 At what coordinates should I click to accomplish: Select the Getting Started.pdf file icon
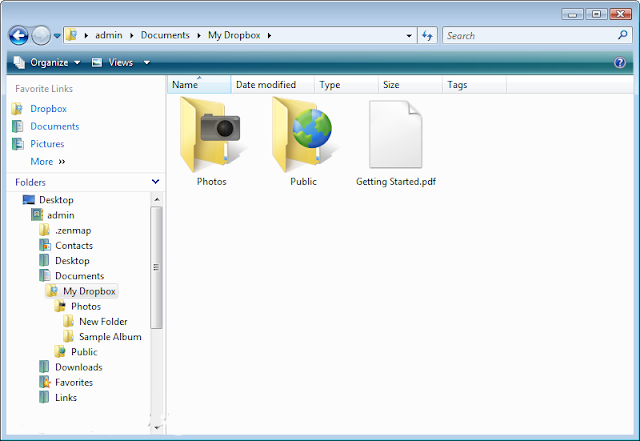coord(395,134)
